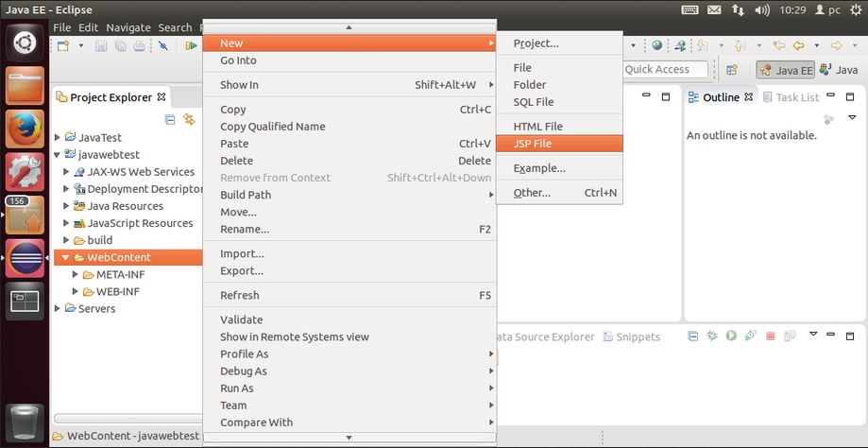Open the Trash in the launcher
Viewport: 868px width, 448px height.
tap(25, 423)
